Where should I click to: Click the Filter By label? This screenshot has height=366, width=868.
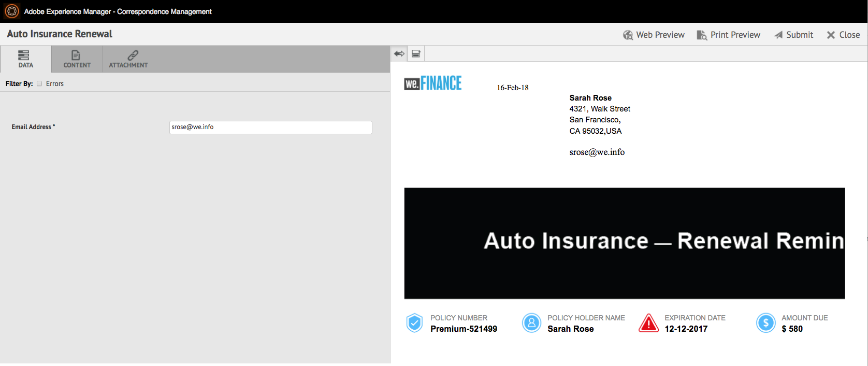pos(19,83)
